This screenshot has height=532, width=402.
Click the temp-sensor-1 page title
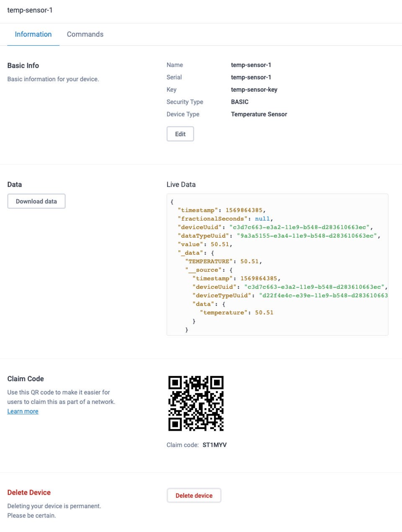(x=30, y=10)
